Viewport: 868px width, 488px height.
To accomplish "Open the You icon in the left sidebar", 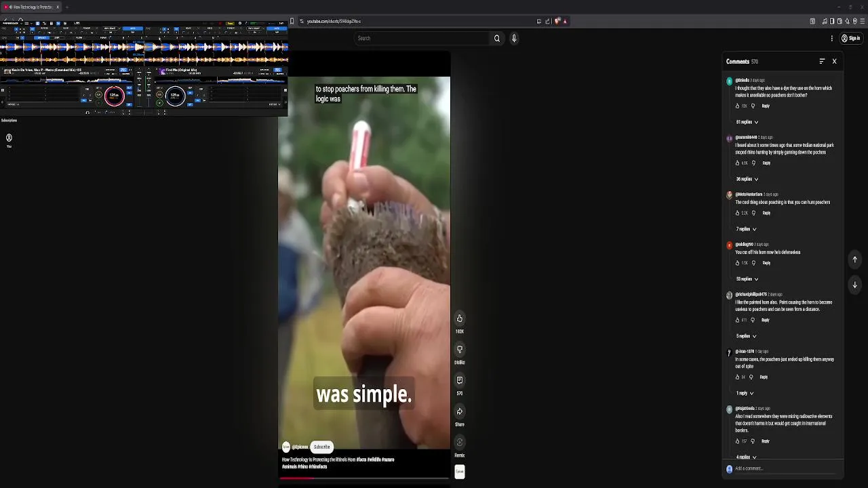I will coord(9,138).
